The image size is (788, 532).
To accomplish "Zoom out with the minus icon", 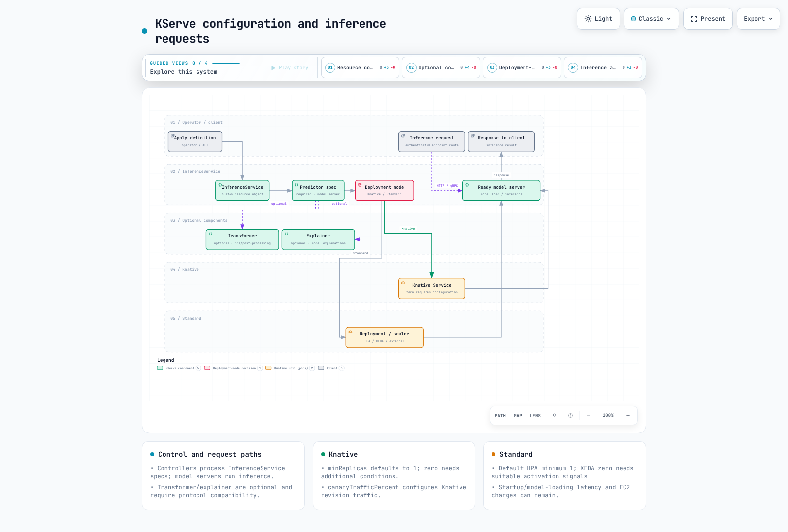I will [588, 416].
